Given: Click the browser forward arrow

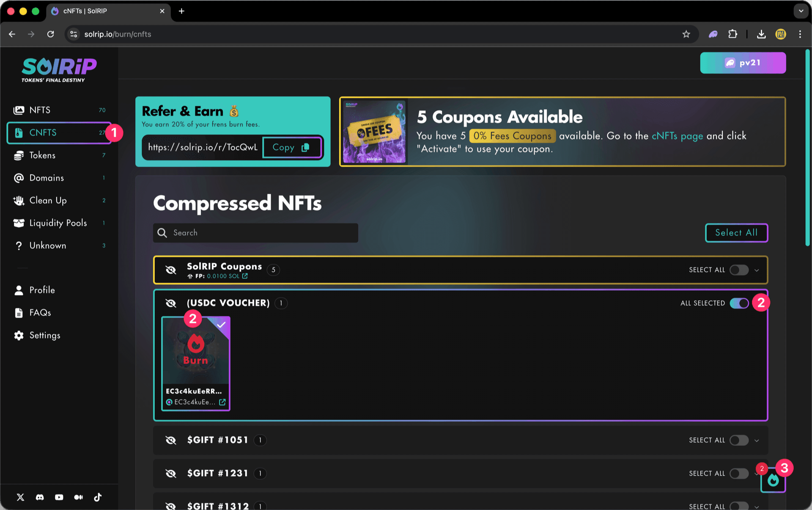Looking at the screenshot, I should [x=31, y=34].
